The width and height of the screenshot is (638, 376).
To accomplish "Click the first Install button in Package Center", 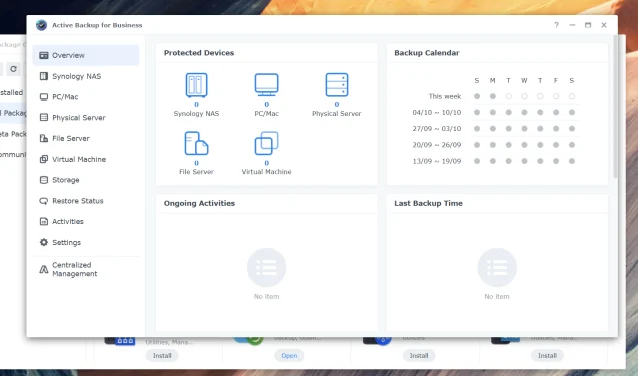I will 162,356.
